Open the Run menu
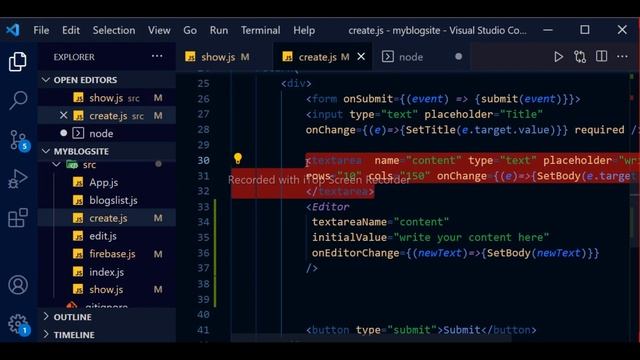Image resolution: width=640 pixels, height=360 pixels. (219, 30)
